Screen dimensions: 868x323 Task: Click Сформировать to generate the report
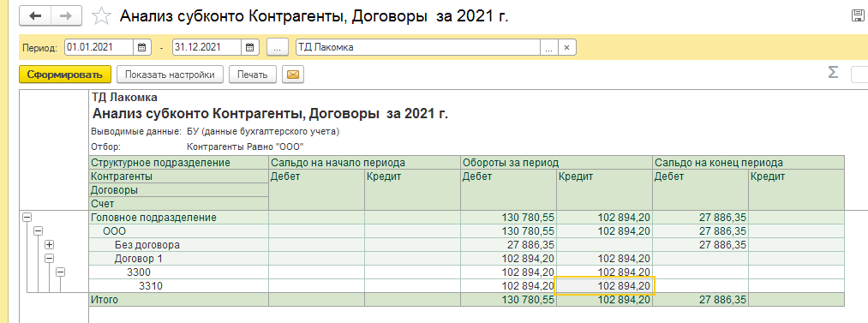65,75
